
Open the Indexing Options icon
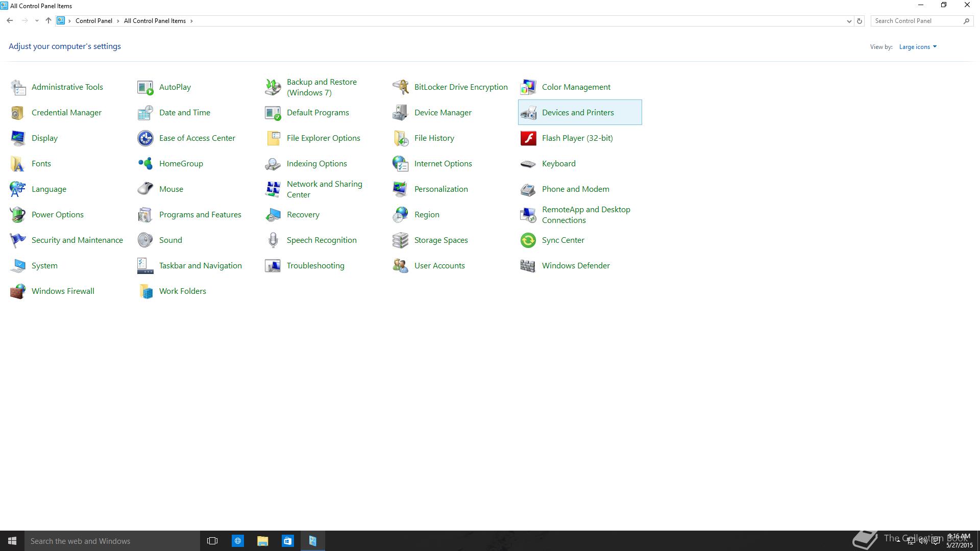coord(273,164)
